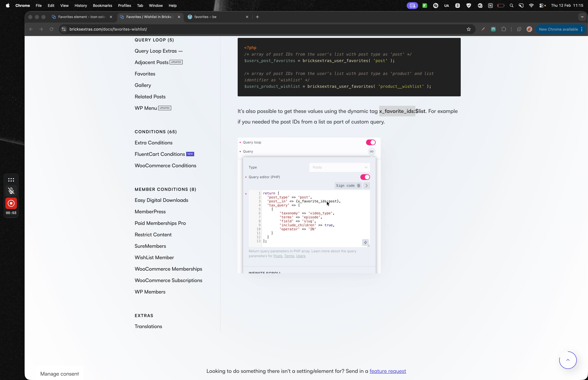Open the Profiles menu
The width and height of the screenshot is (588, 380).
124,5
